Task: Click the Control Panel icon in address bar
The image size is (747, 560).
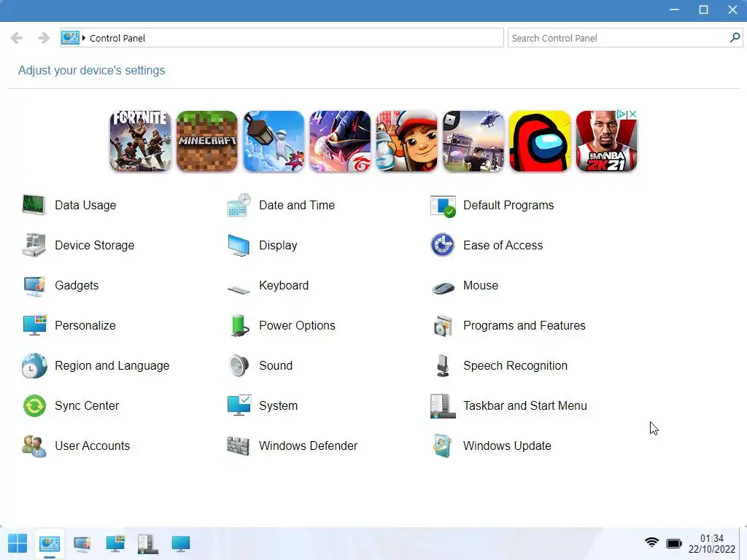Action: (x=71, y=38)
